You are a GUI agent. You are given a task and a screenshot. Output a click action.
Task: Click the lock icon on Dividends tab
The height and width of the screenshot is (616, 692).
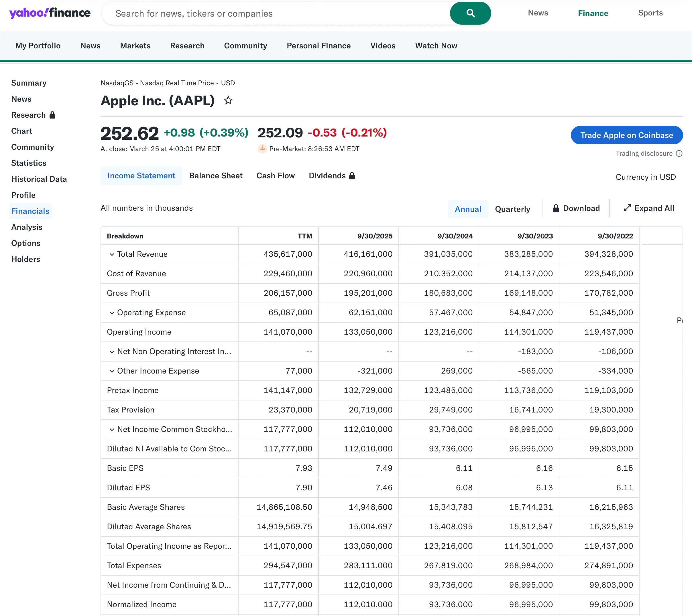(x=352, y=176)
